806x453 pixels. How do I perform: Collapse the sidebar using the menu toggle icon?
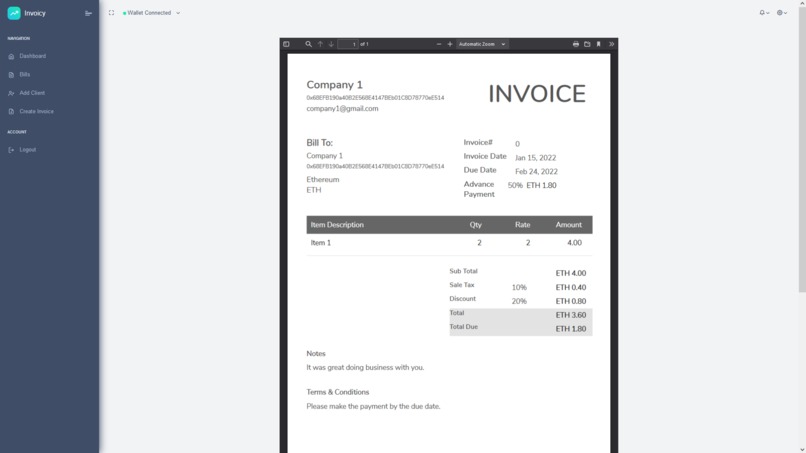88,13
